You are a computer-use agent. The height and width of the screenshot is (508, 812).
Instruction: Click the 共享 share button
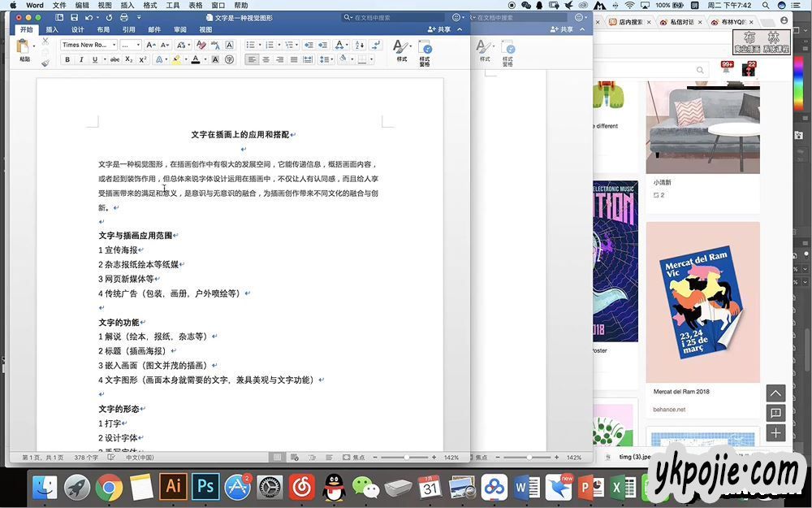[x=439, y=29]
